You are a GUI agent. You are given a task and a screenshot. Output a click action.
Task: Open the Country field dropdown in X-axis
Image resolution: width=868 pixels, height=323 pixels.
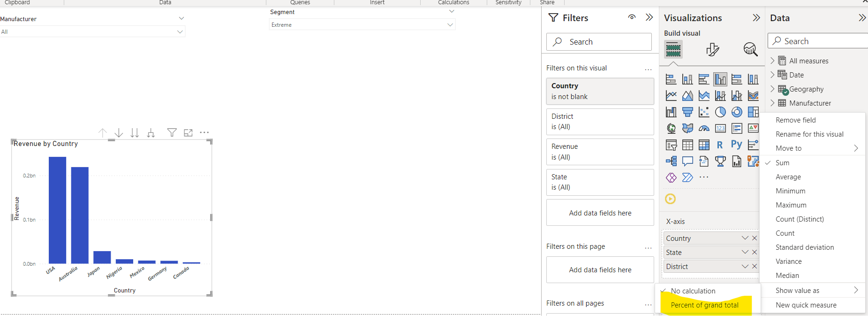[745, 238]
